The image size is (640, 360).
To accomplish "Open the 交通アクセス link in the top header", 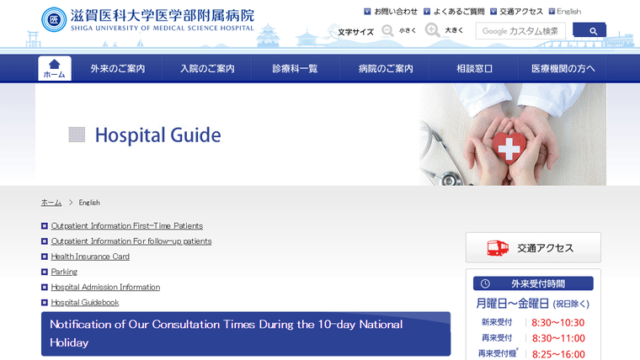I will [521, 11].
